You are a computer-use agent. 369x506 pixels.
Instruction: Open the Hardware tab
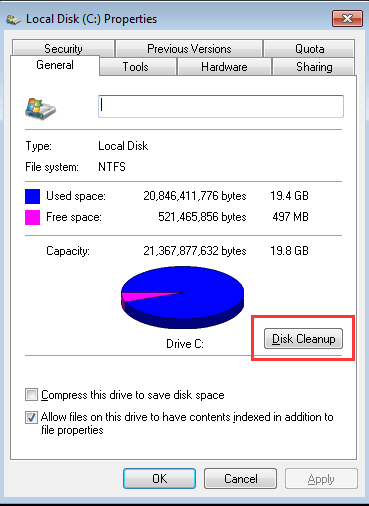tap(224, 67)
